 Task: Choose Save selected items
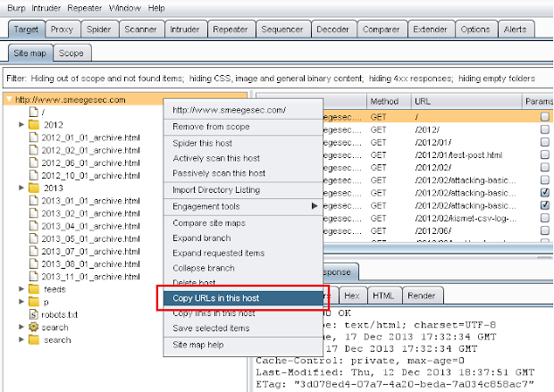point(243,328)
